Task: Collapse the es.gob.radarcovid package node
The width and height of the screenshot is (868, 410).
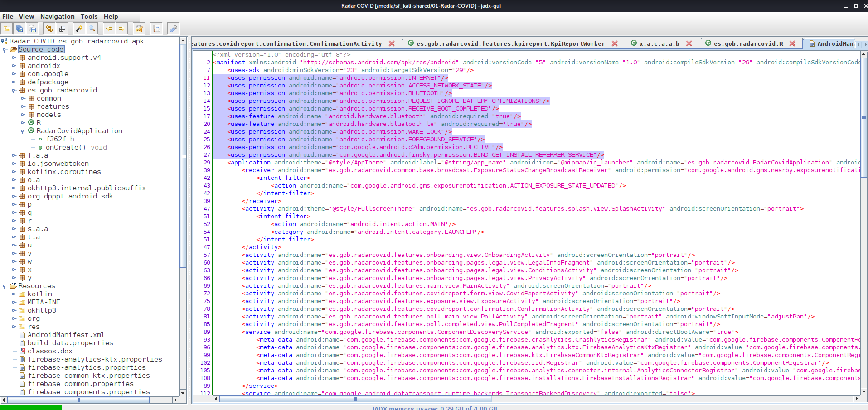Action: 14,90
